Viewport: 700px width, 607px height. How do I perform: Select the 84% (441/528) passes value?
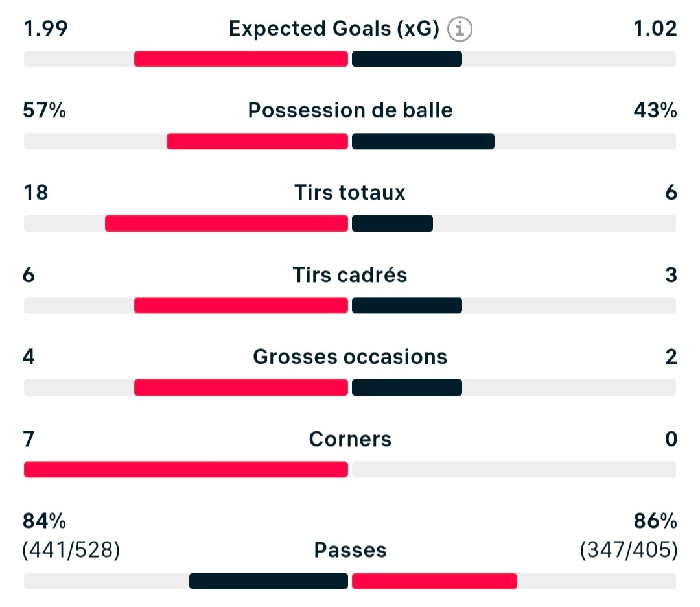coord(71,536)
